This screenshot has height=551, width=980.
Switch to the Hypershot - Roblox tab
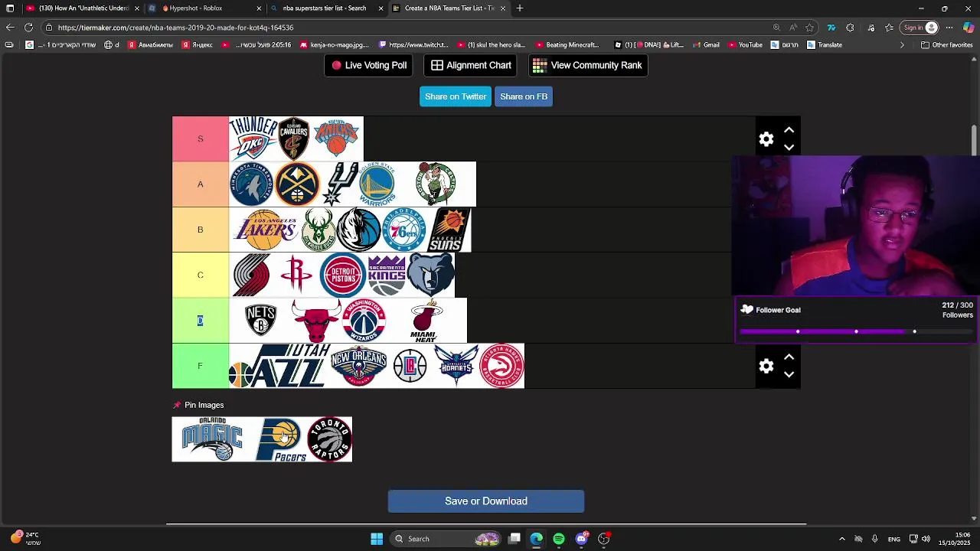(204, 8)
